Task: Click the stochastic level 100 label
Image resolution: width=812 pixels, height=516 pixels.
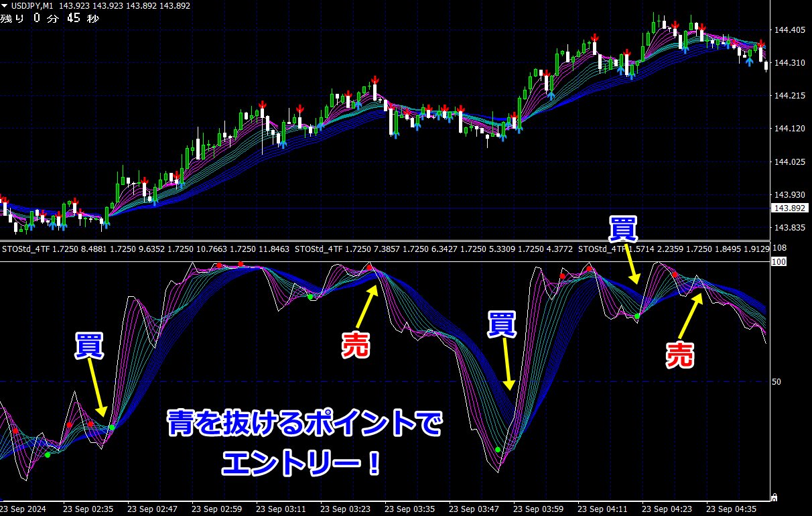Action: pos(779,261)
